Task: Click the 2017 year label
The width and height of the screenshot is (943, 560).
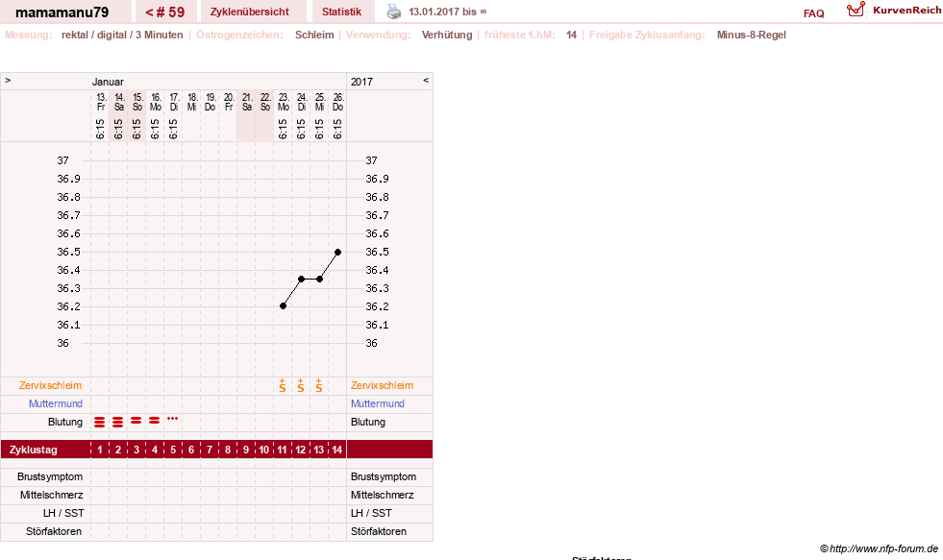Action: 361,82
